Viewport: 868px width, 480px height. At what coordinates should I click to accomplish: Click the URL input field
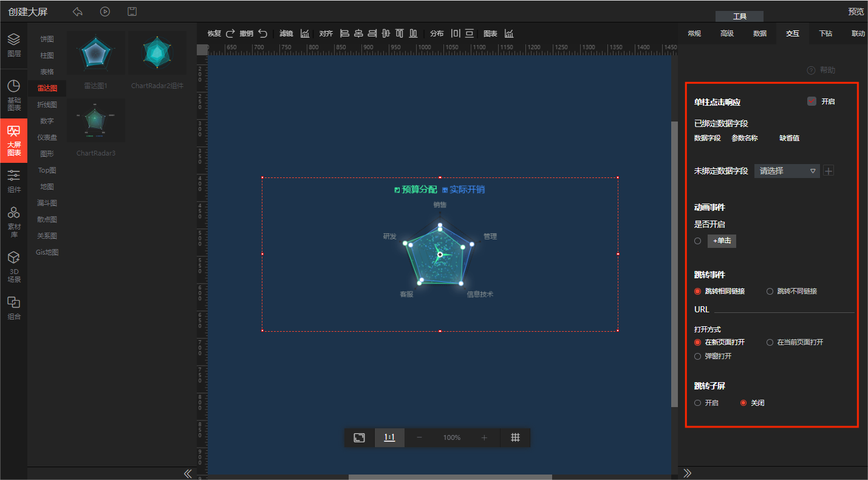[x=784, y=309]
